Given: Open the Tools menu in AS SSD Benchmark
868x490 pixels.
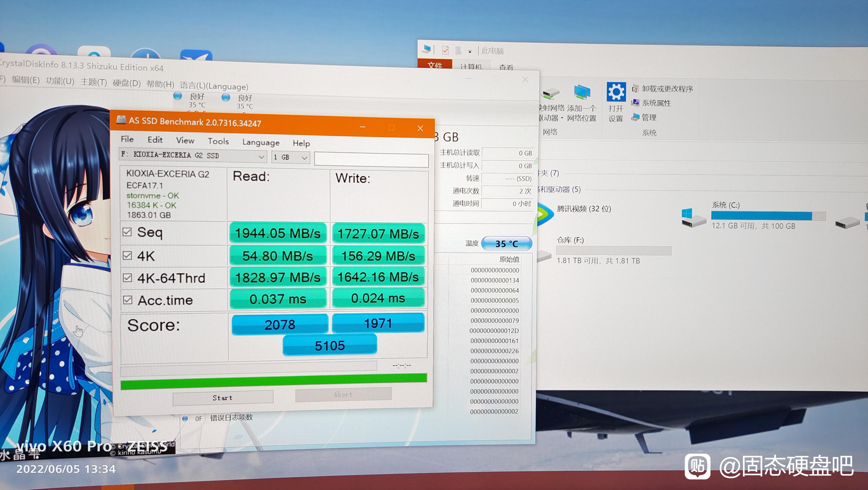Looking at the screenshot, I should coord(218,141).
